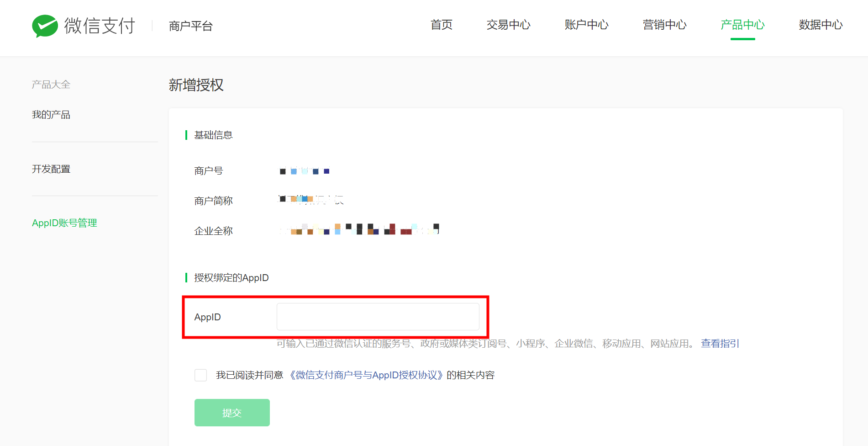Open 产品大全 in the sidebar
This screenshot has width=868, height=446.
(51, 85)
